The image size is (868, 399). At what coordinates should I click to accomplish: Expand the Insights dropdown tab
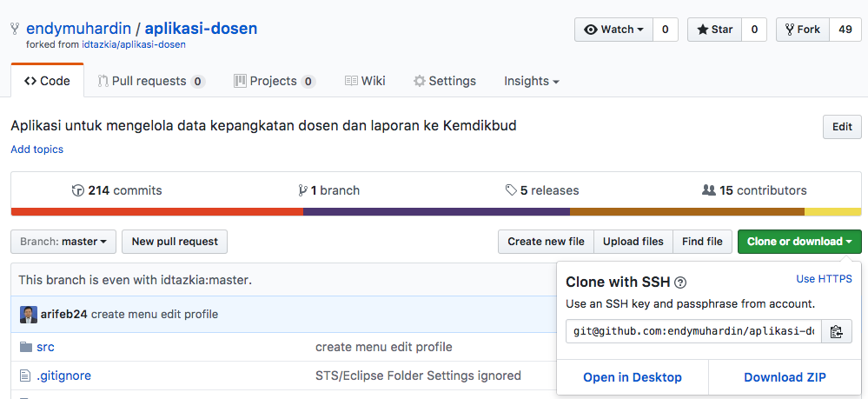[x=532, y=81]
